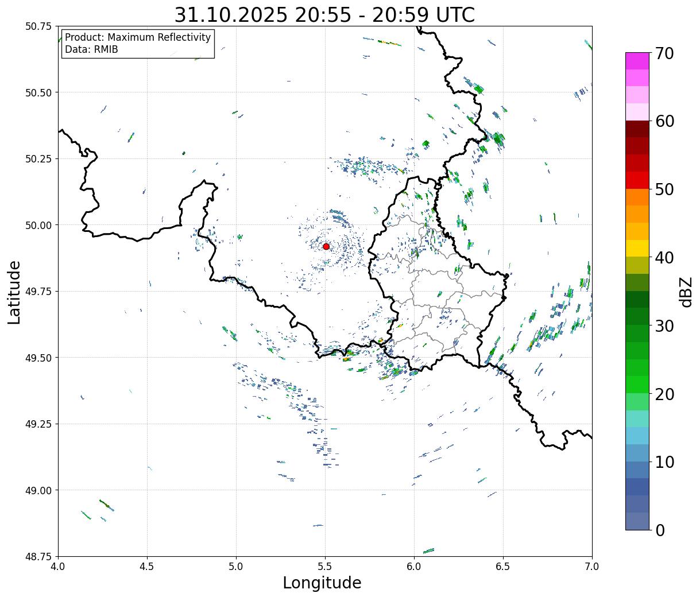This screenshot has width=700, height=597.
Task: Click longitude tick label 5.0
Action: [236, 566]
